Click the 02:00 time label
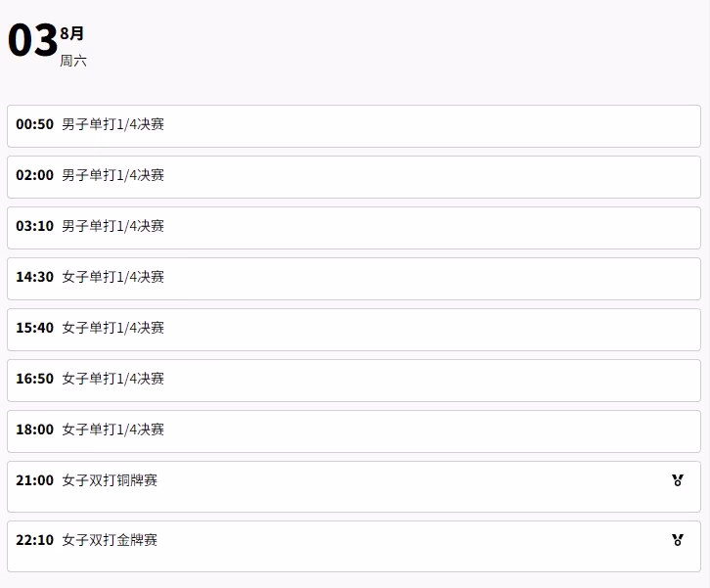The height and width of the screenshot is (588, 710). tap(35, 175)
